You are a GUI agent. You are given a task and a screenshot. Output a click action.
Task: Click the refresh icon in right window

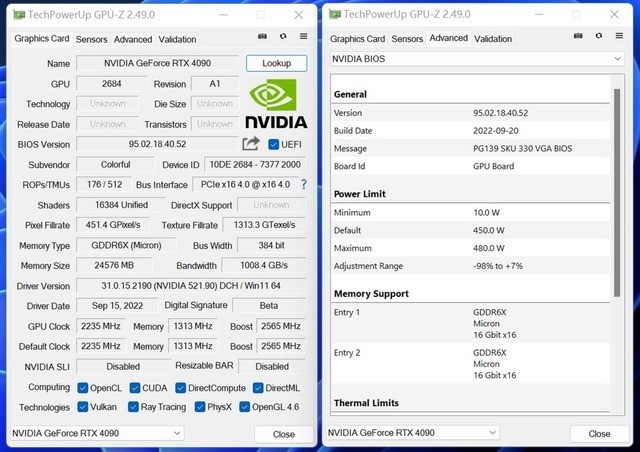pos(599,36)
